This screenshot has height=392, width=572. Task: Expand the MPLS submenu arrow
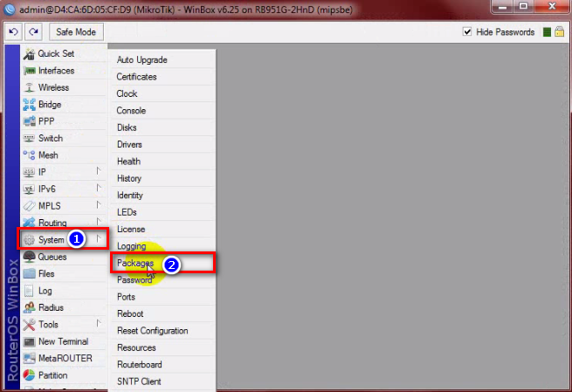98,204
